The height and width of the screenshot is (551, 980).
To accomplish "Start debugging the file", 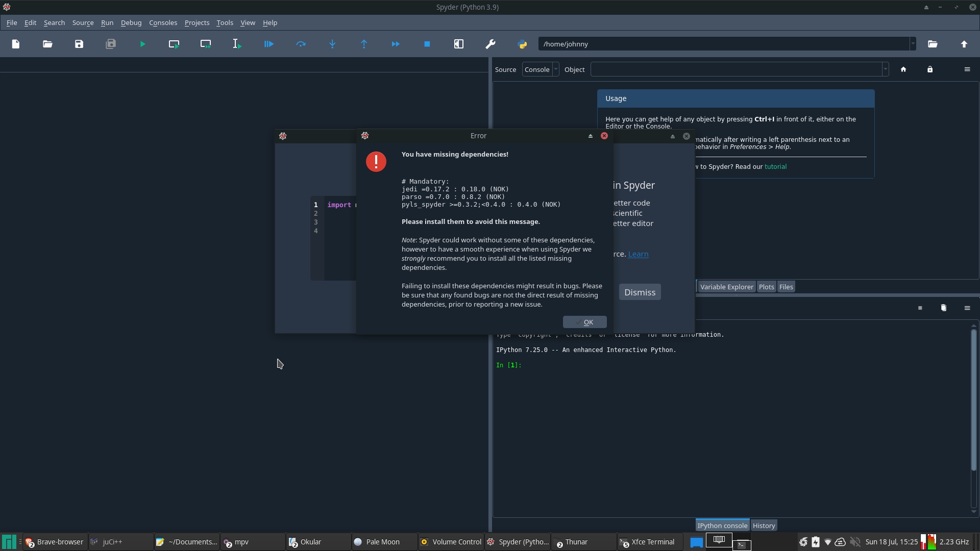I will pyautogui.click(x=269, y=44).
